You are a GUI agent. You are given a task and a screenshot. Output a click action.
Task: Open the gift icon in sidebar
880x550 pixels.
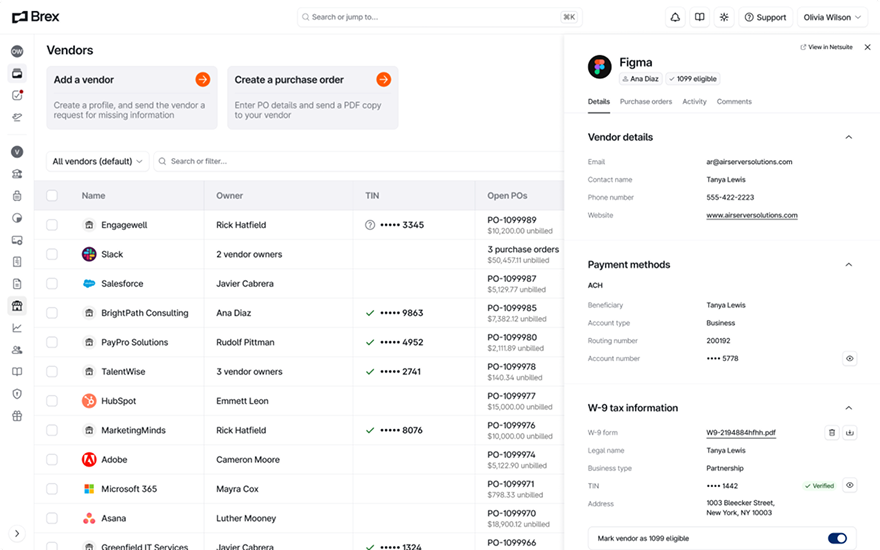click(x=17, y=416)
